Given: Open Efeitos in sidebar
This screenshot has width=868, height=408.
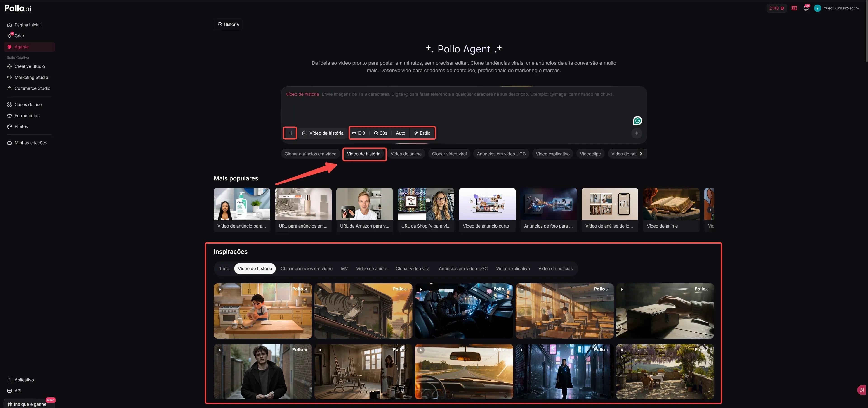Looking at the screenshot, I should pos(29,126).
